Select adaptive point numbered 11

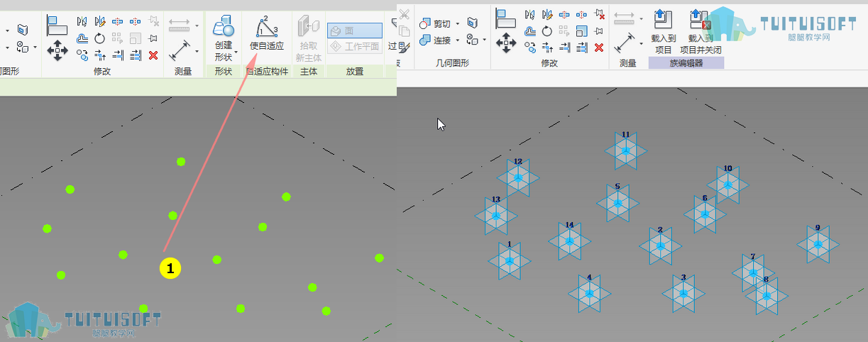click(625, 150)
